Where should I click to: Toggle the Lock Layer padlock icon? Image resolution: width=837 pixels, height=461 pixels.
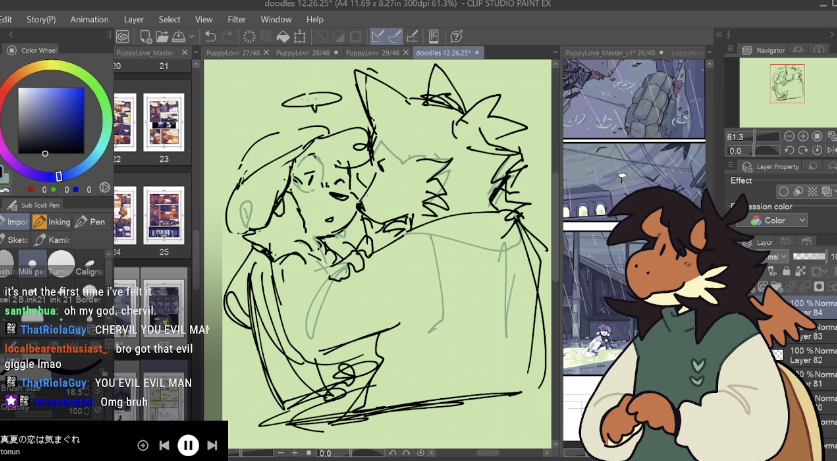(786, 272)
